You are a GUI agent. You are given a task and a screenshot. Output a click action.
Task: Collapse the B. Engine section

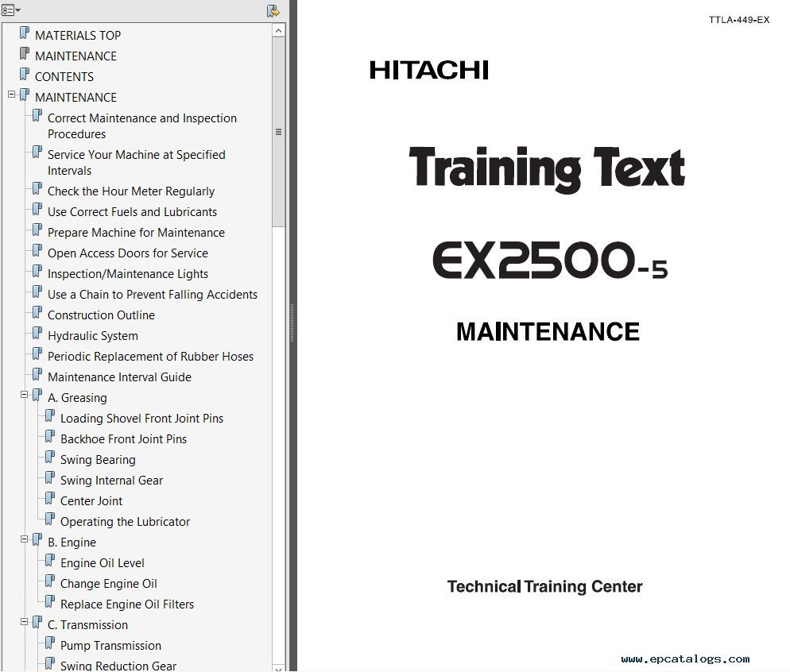pyautogui.click(x=24, y=539)
